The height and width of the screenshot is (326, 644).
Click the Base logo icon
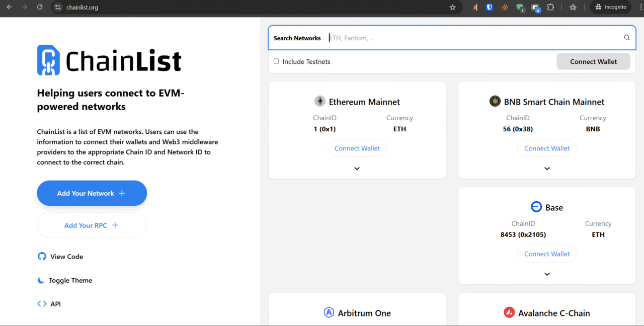pyautogui.click(x=536, y=207)
